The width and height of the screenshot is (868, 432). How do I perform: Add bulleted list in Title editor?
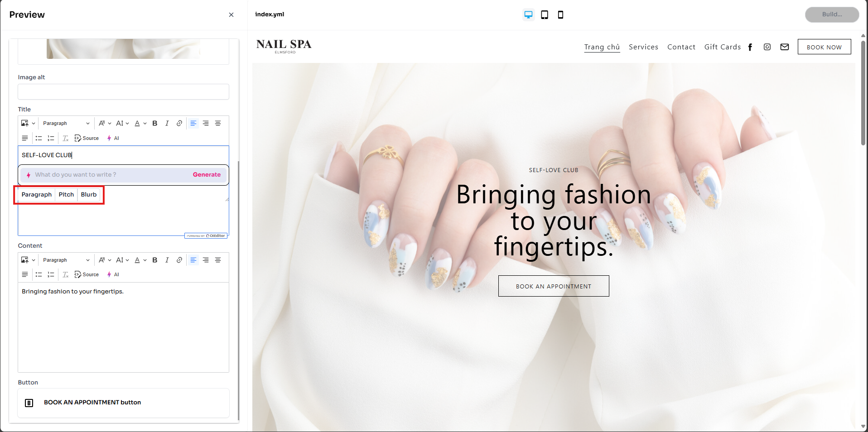[39, 138]
